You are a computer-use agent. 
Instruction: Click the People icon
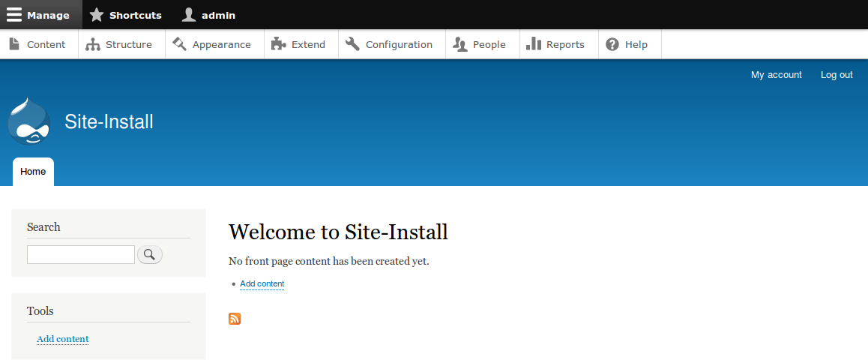(x=460, y=44)
